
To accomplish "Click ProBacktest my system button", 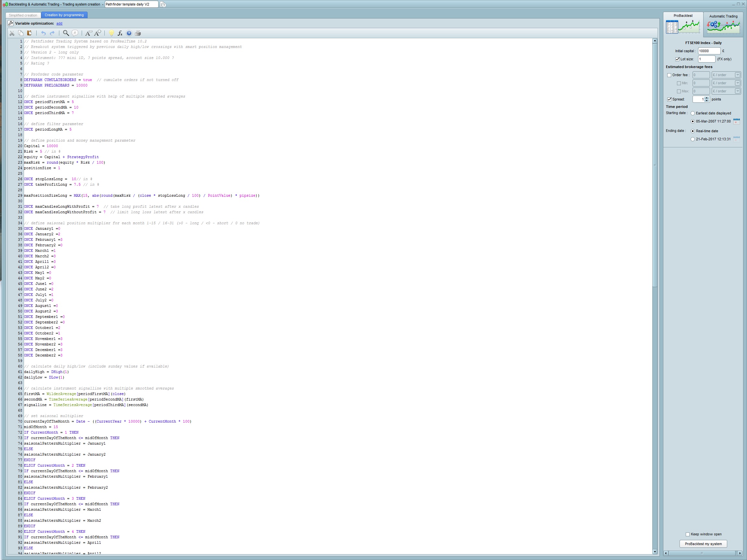I will point(703,544).
